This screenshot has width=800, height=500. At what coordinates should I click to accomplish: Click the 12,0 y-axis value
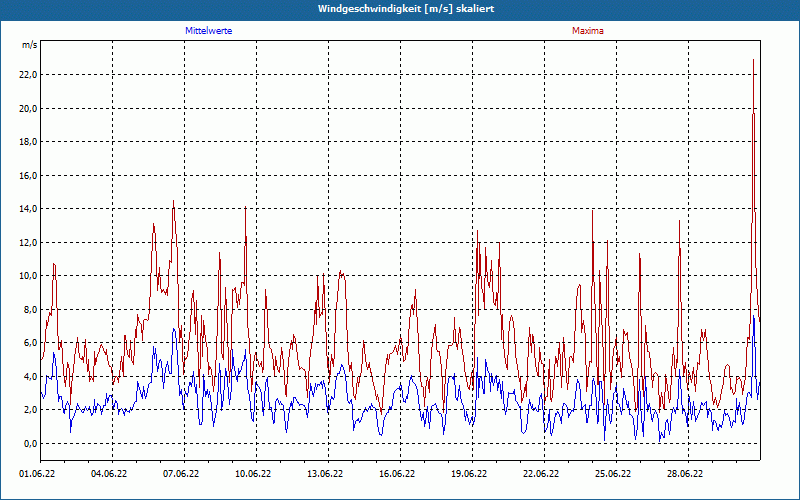pyautogui.click(x=29, y=242)
